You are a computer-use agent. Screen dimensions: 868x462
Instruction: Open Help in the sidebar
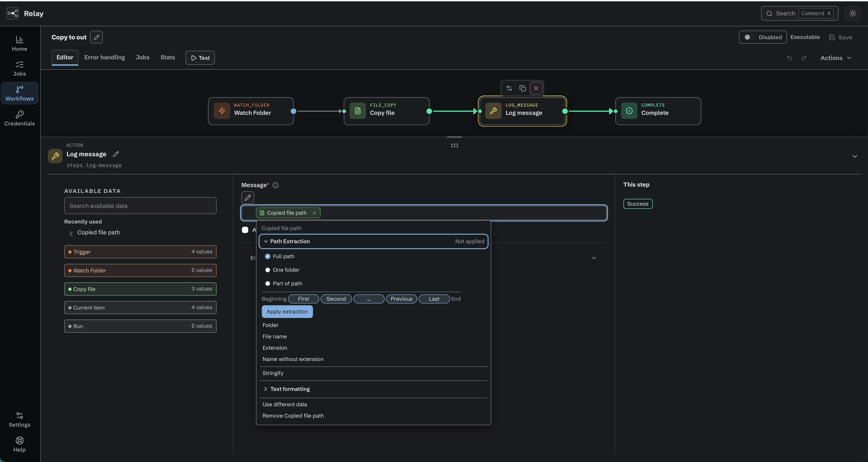click(19, 445)
